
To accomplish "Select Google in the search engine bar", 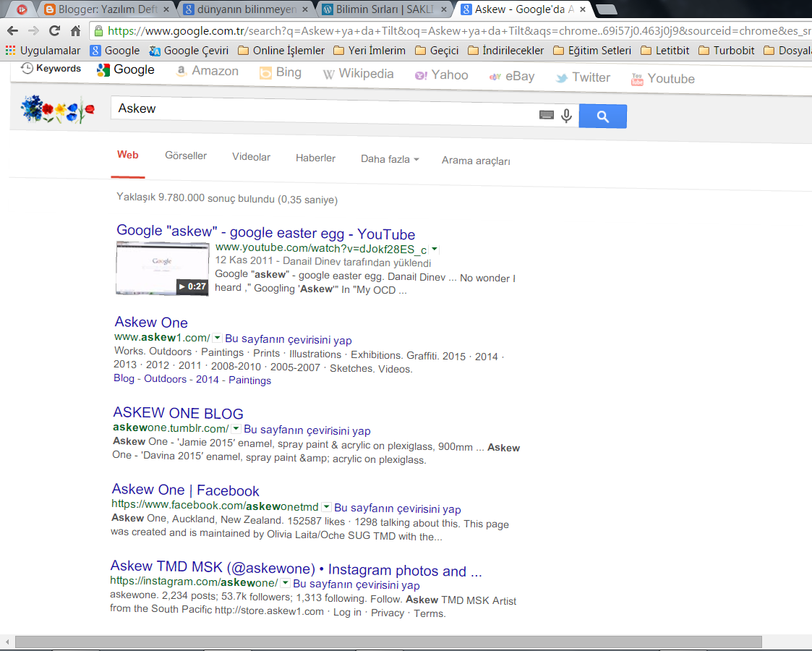I will (126, 70).
